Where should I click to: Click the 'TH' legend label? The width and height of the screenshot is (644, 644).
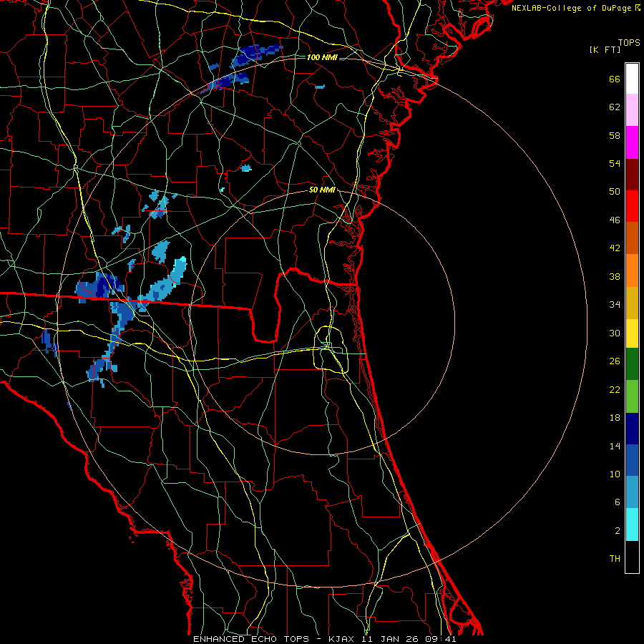tap(615, 559)
